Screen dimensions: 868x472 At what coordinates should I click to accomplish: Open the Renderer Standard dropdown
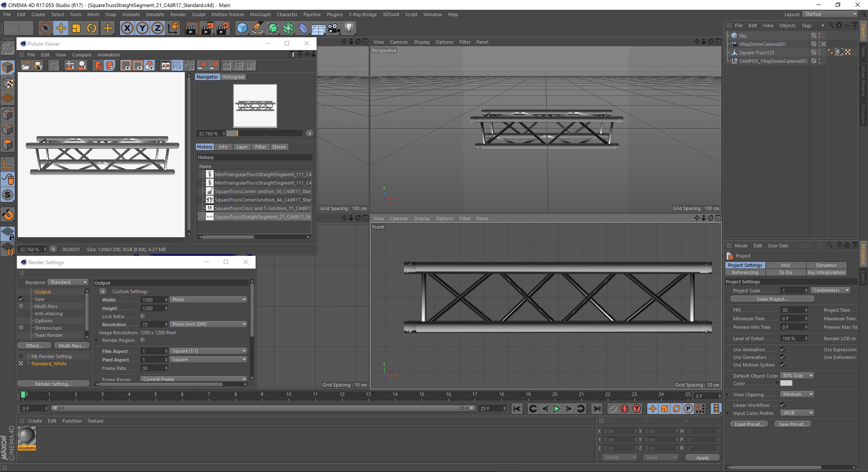point(68,282)
